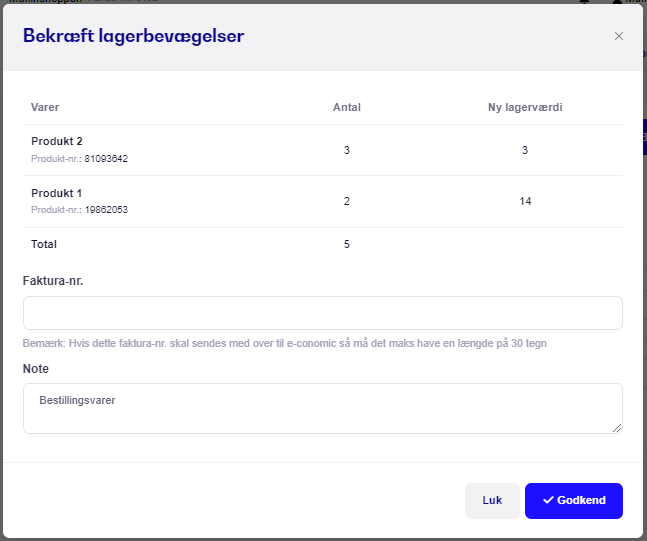
Task: Click the Antal column header
Action: click(347, 107)
